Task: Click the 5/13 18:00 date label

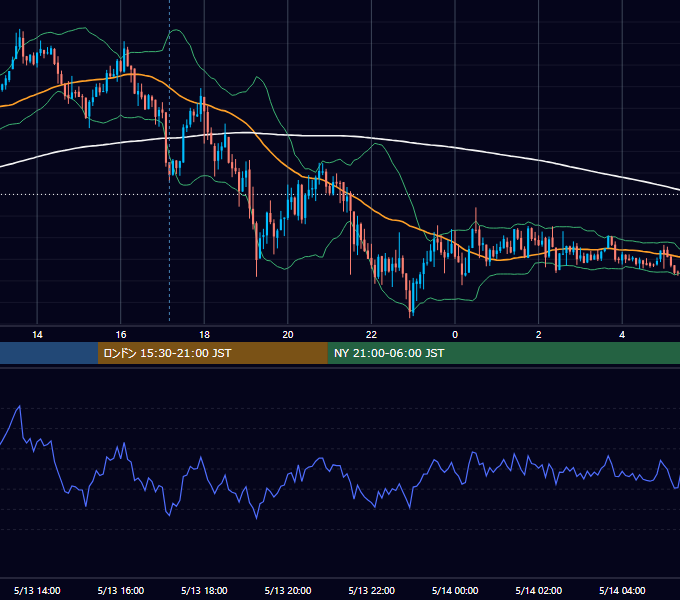Action: coord(204,590)
